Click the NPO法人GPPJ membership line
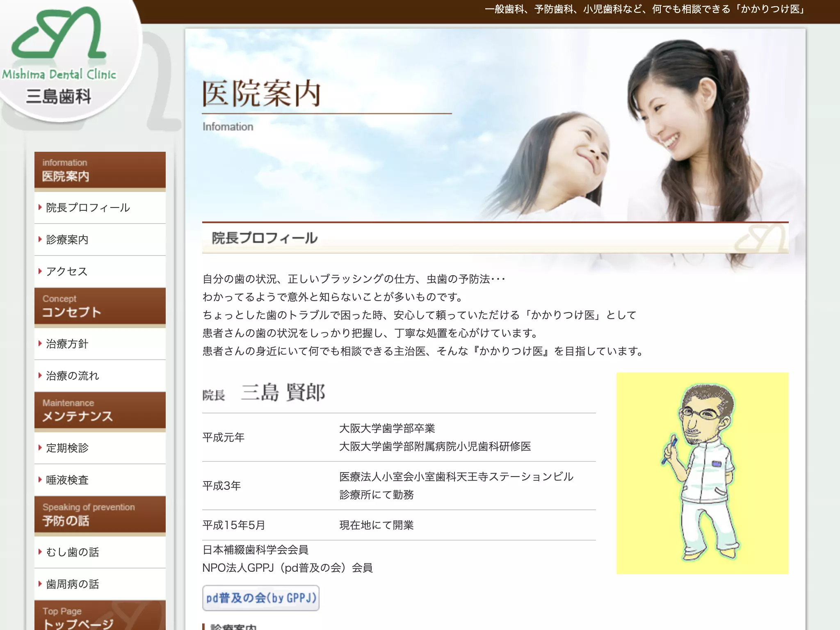The image size is (840, 630). [288, 568]
